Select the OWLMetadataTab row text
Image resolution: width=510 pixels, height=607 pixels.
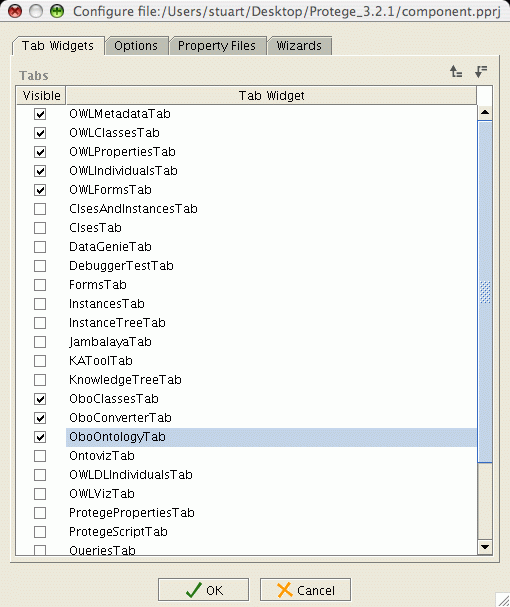click(120, 114)
